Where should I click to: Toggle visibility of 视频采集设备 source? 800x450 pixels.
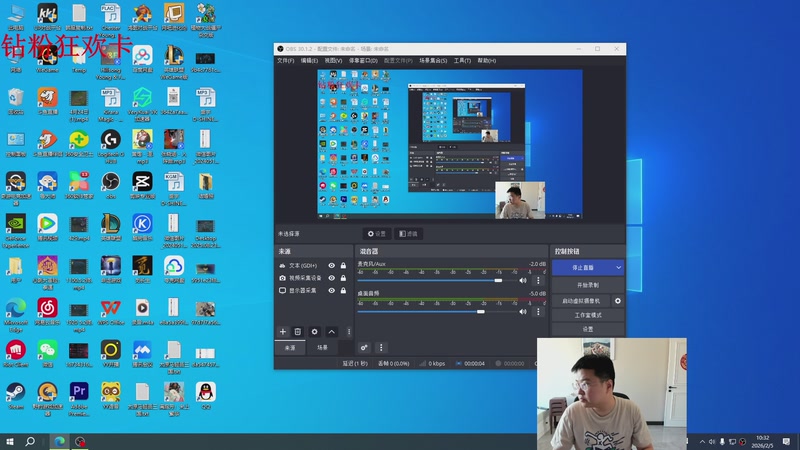pyautogui.click(x=332, y=278)
